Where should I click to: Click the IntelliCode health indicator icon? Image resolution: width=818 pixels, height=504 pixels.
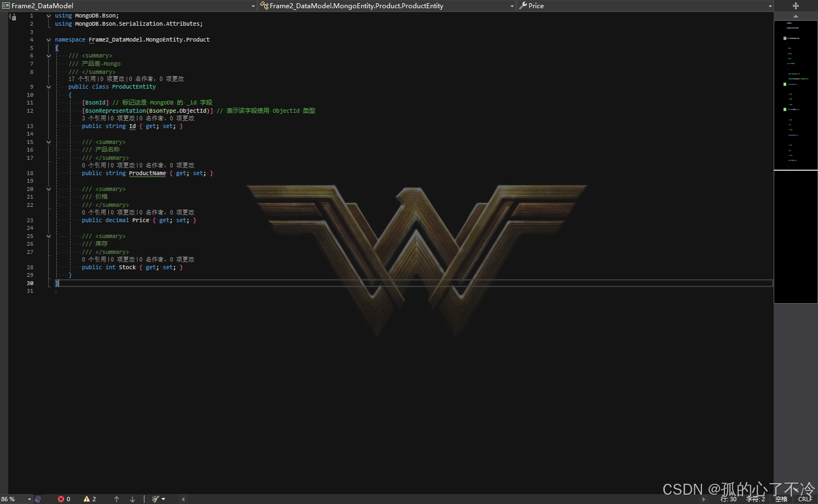pos(38,499)
